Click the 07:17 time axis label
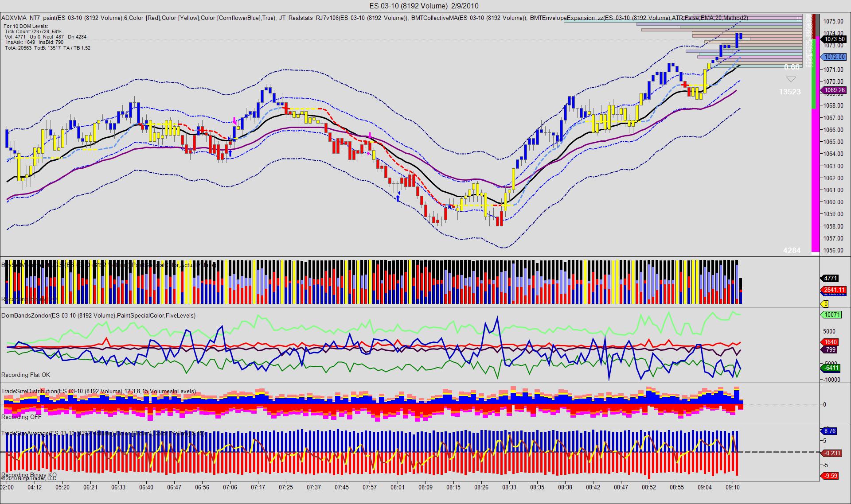 (x=258, y=487)
